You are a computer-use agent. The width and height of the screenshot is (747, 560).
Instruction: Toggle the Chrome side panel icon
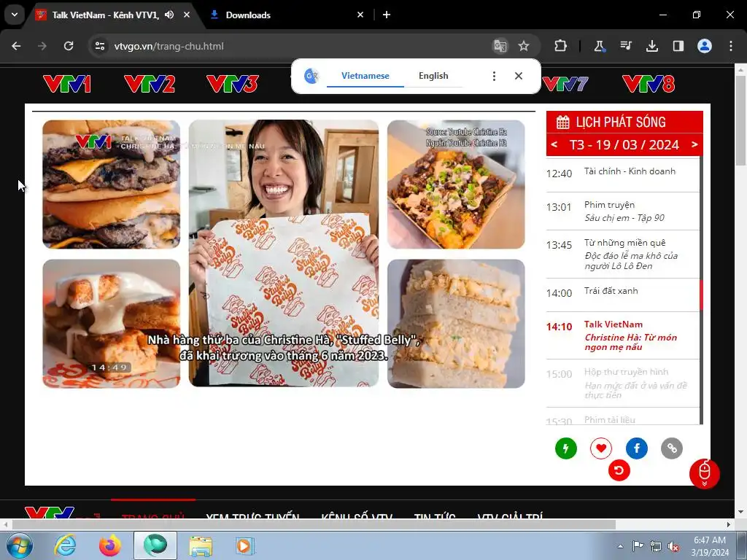(678, 46)
